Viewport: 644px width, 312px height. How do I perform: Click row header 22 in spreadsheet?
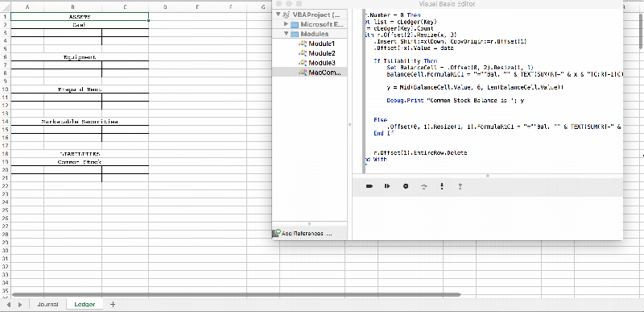coord(6,186)
